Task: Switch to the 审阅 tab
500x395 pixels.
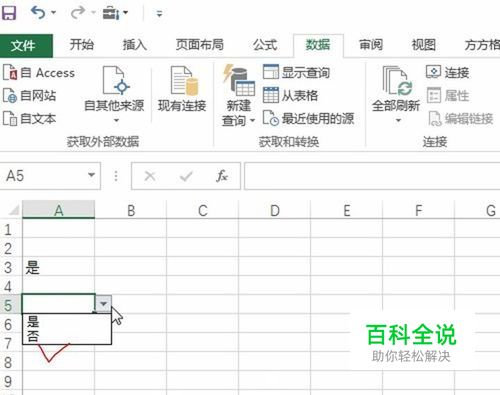Action: point(371,45)
